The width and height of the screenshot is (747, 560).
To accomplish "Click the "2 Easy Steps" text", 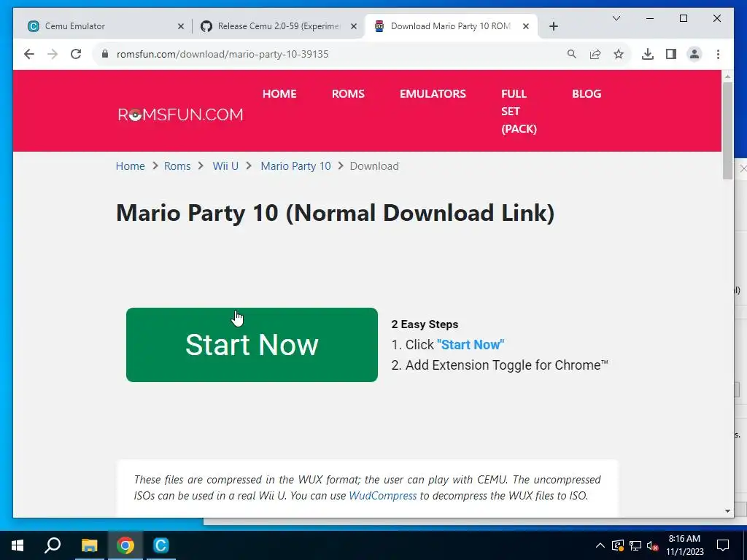I will coord(425,324).
